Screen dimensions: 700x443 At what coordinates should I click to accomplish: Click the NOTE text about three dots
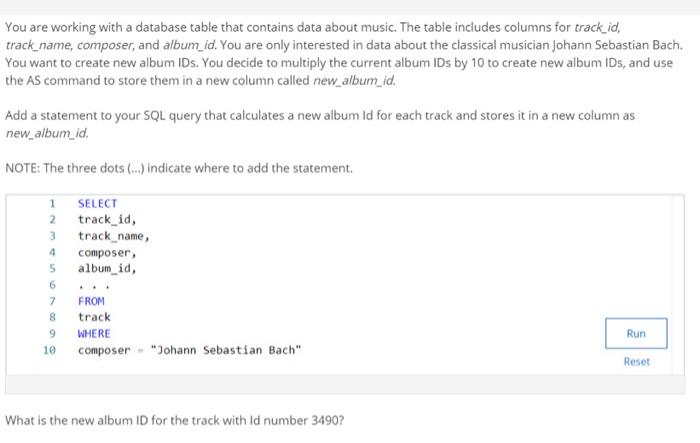(179, 168)
